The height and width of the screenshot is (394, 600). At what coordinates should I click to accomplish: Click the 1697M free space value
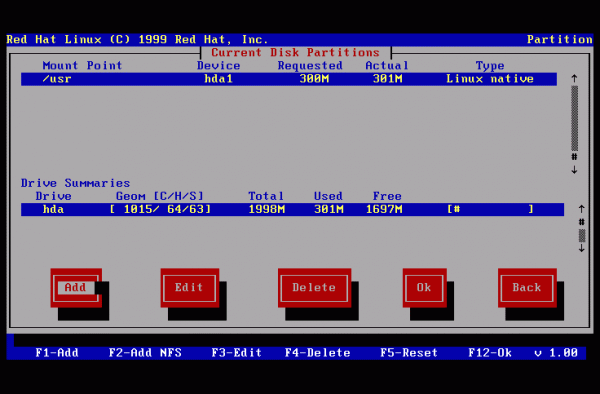pos(384,210)
